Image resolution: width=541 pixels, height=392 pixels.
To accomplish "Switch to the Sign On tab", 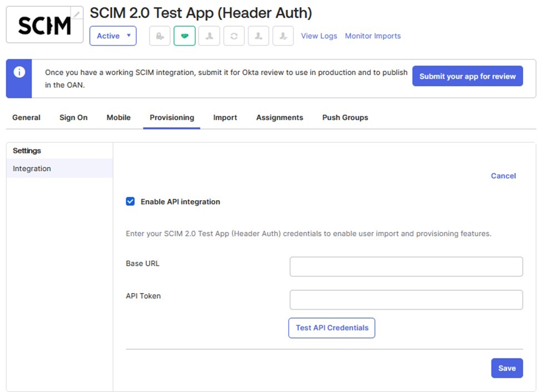I will pos(73,117).
